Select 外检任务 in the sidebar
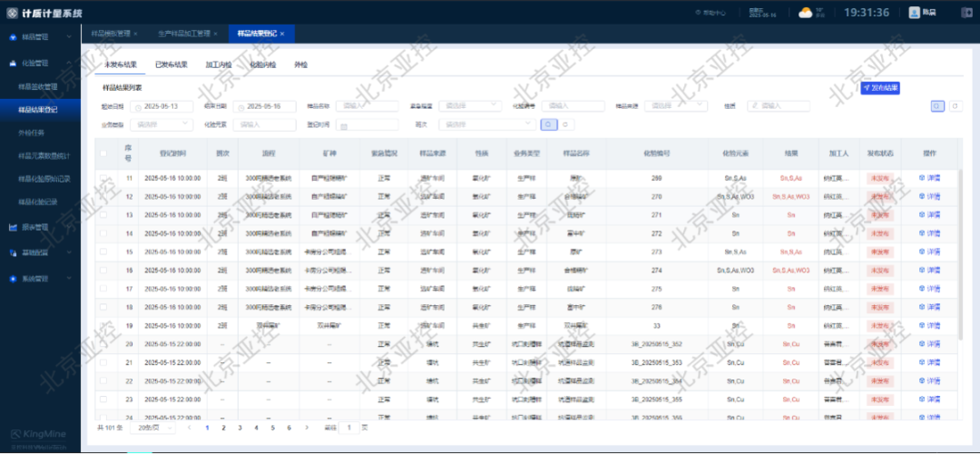980x454 pixels. [x=31, y=133]
